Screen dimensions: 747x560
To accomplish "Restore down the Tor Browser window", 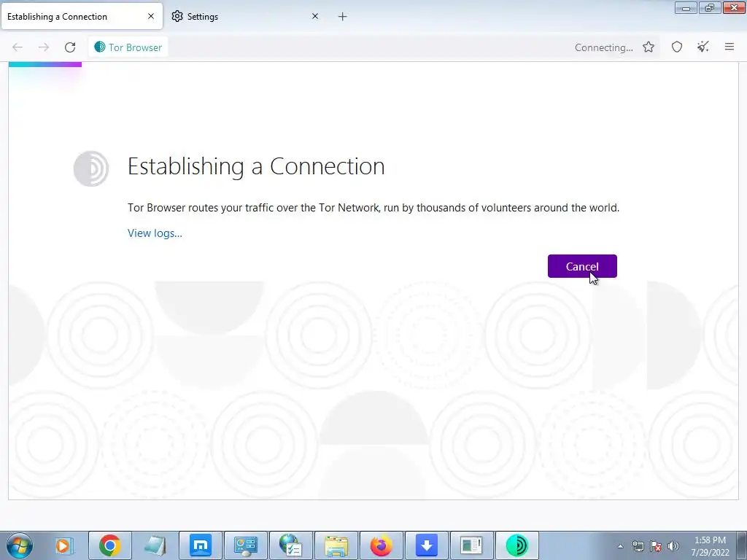I will (710, 7).
